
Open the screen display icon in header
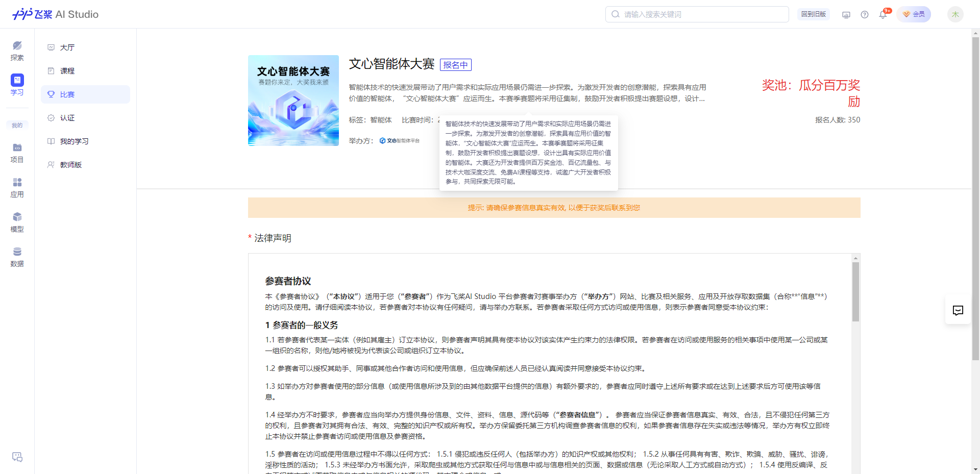pyautogui.click(x=846, y=14)
